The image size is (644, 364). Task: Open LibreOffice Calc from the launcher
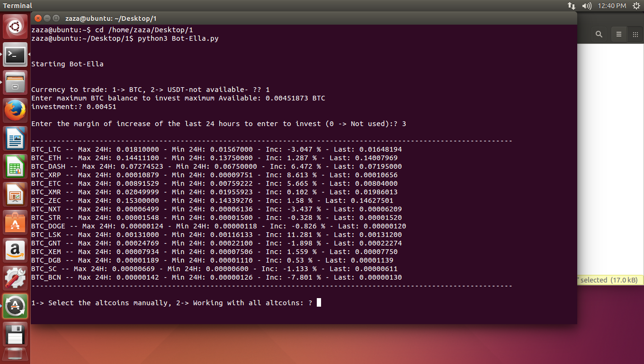(16, 167)
